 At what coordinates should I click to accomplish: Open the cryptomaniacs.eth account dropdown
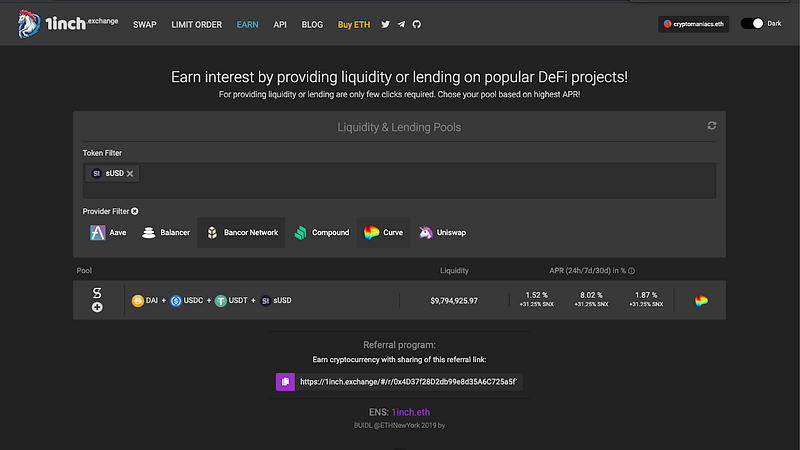coord(693,23)
